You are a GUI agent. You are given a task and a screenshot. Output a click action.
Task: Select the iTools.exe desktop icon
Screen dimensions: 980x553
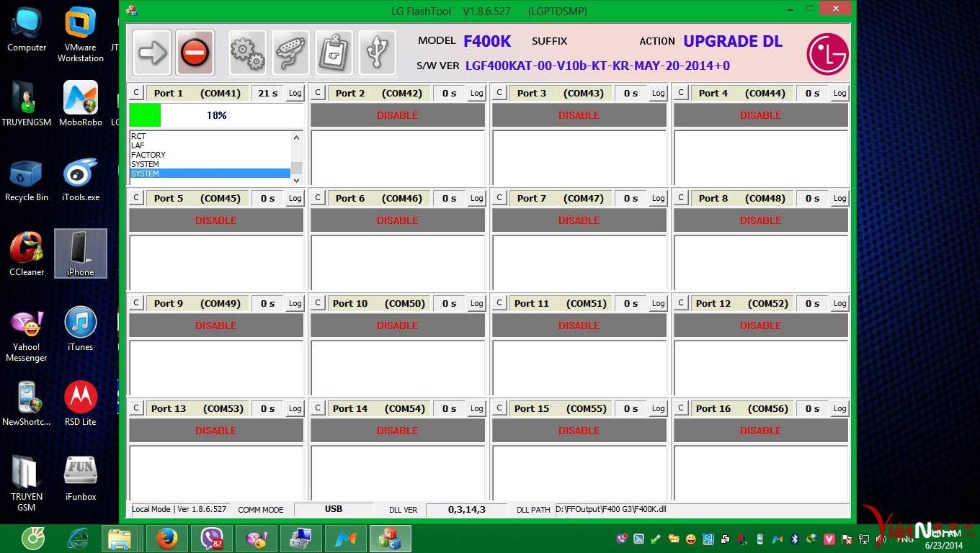81,180
